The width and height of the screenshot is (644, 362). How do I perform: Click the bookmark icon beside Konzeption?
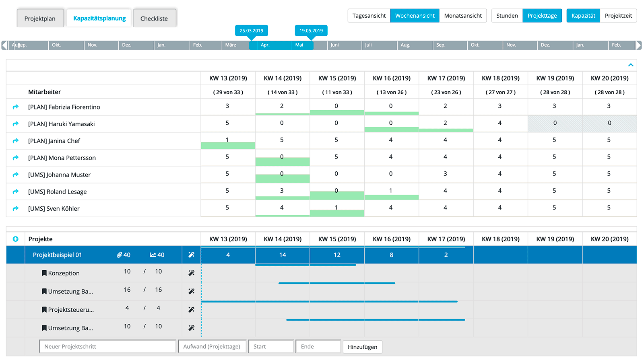44,273
